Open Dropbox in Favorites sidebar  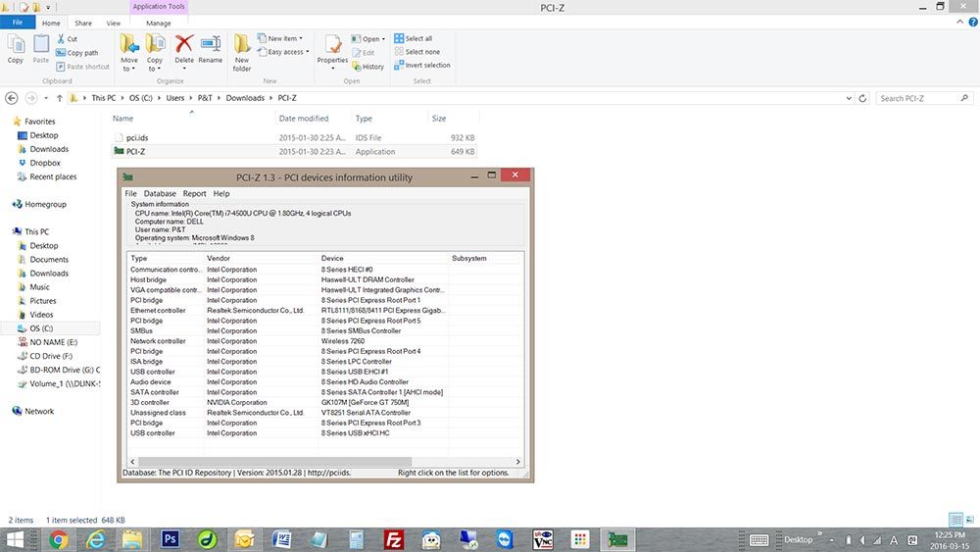[x=45, y=163]
